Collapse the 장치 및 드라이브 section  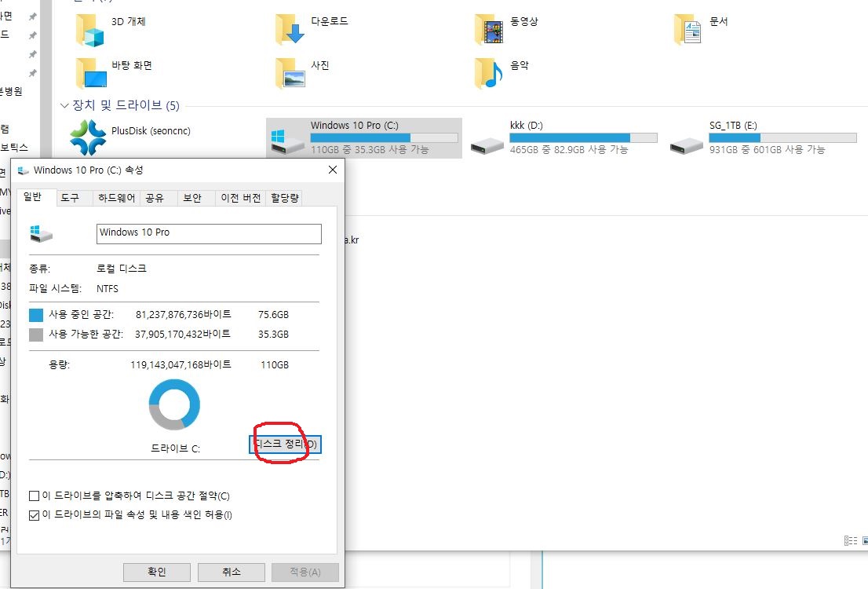(x=64, y=105)
